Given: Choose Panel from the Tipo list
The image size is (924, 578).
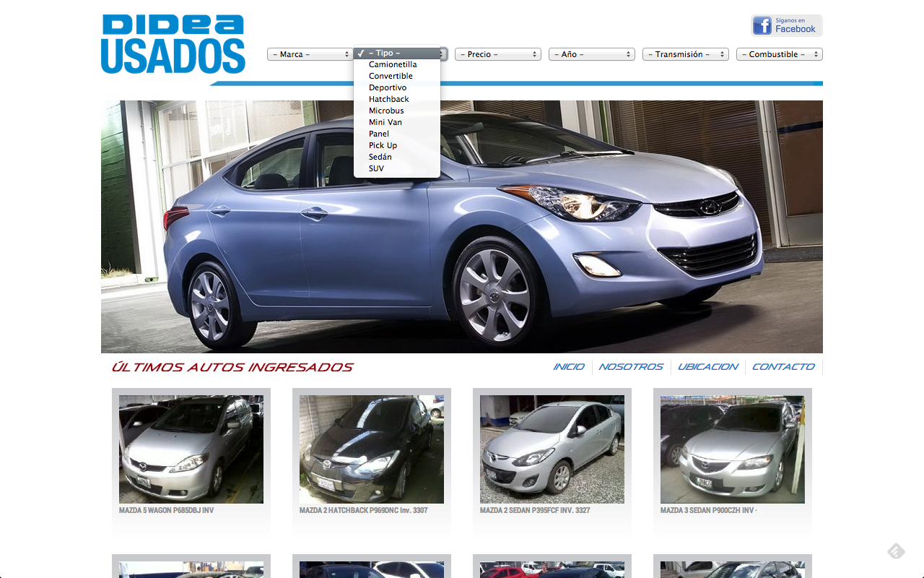Looking at the screenshot, I should pyautogui.click(x=397, y=134).
